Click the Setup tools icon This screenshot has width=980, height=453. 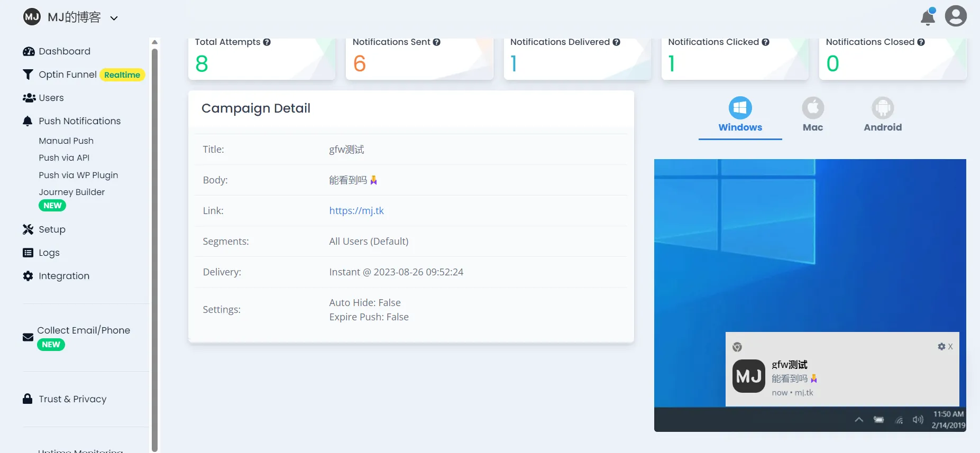[x=28, y=229]
